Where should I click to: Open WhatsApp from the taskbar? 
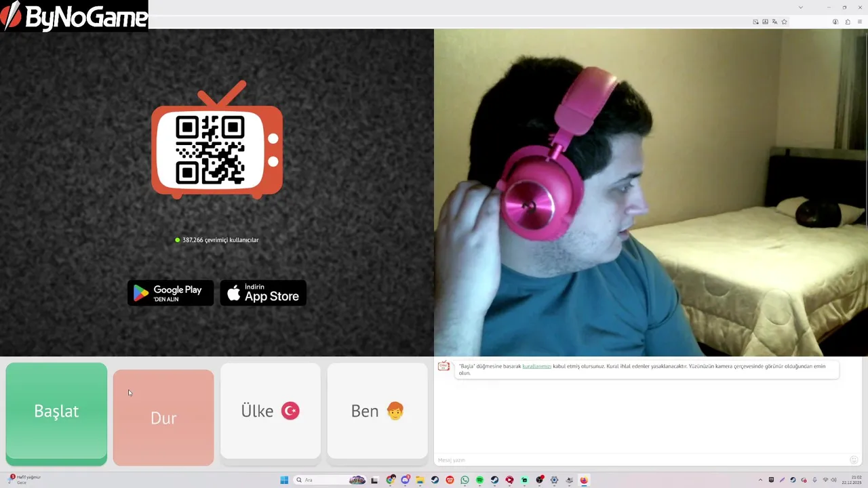[465, 480]
